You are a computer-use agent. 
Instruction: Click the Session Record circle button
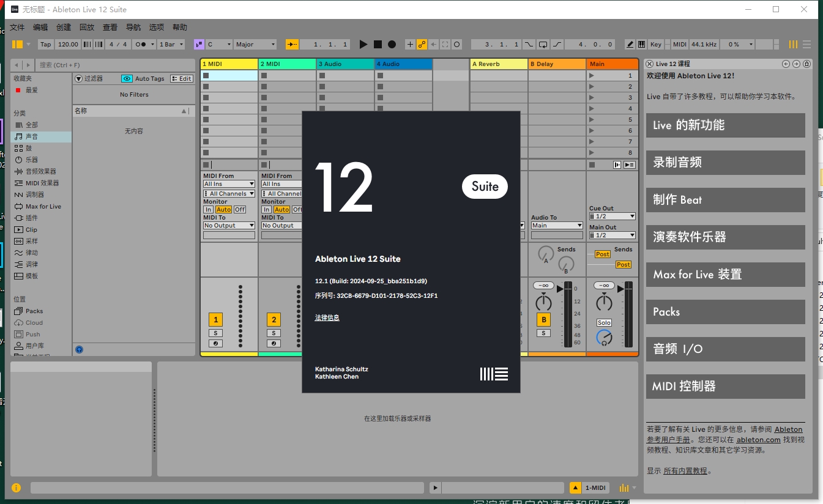(457, 44)
